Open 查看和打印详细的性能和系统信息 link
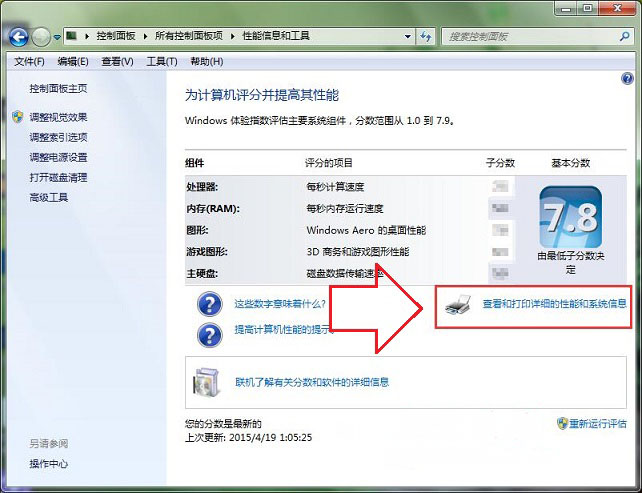The image size is (642, 493). pos(554,303)
